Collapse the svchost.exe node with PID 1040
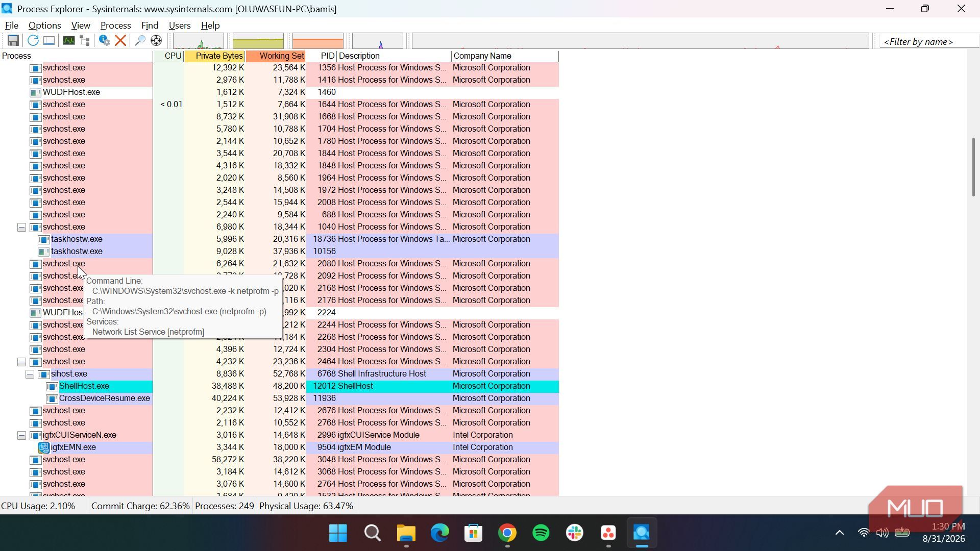Screen dimensions: 980x551 click(21, 227)
